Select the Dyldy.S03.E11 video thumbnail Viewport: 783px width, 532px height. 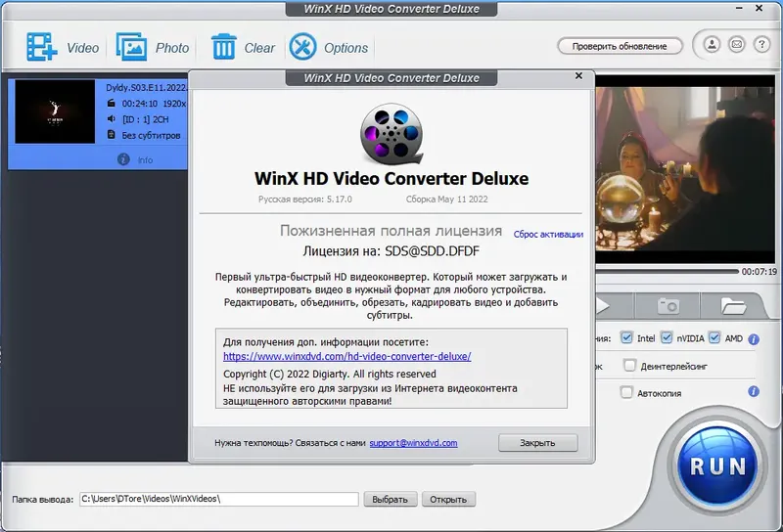click(55, 111)
